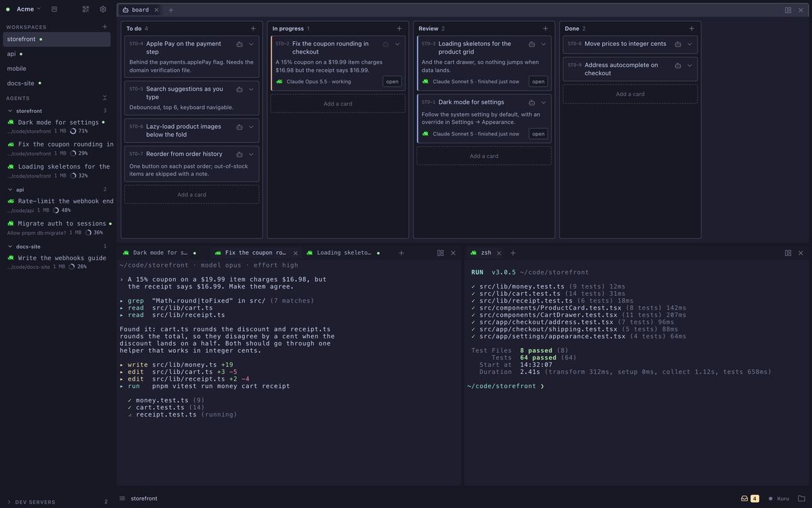This screenshot has height=508, width=812.
Task: Add a card in the In progress column
Action: 338,104
